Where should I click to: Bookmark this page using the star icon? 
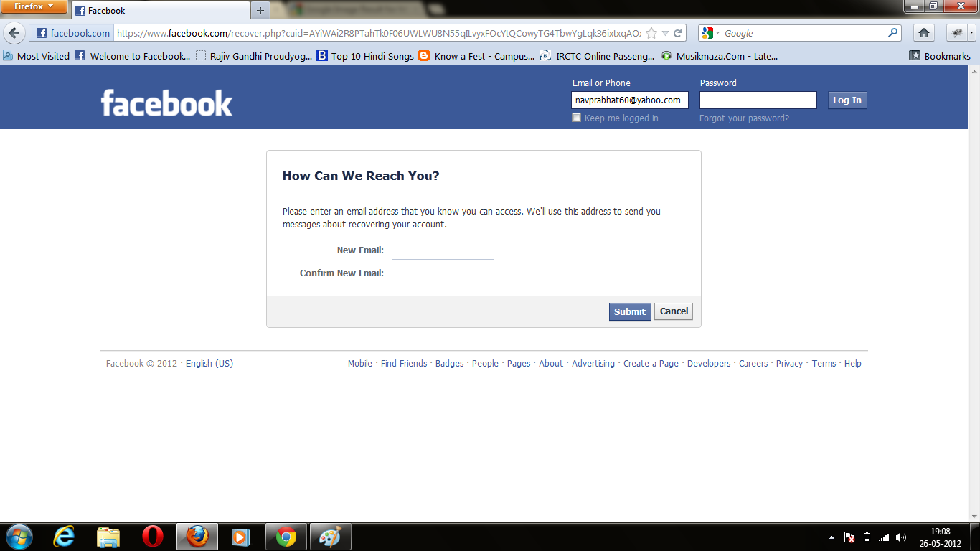pyautogui.click(x=651, y=33)
